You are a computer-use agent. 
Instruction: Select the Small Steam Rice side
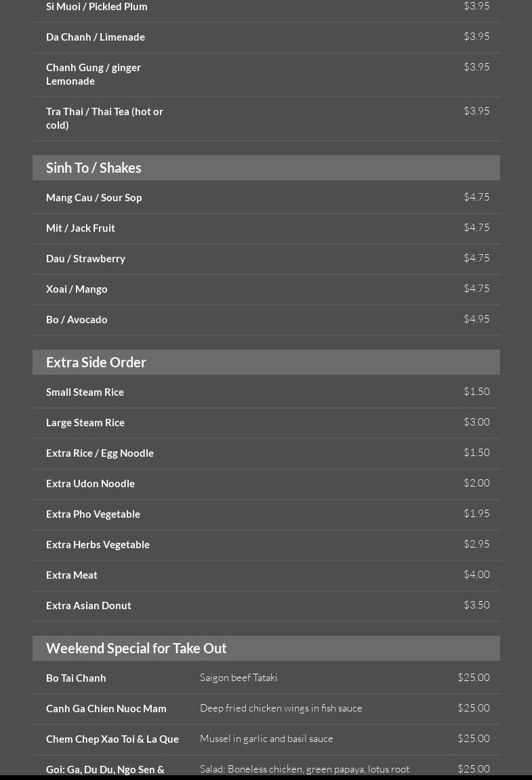coord(85,392)
